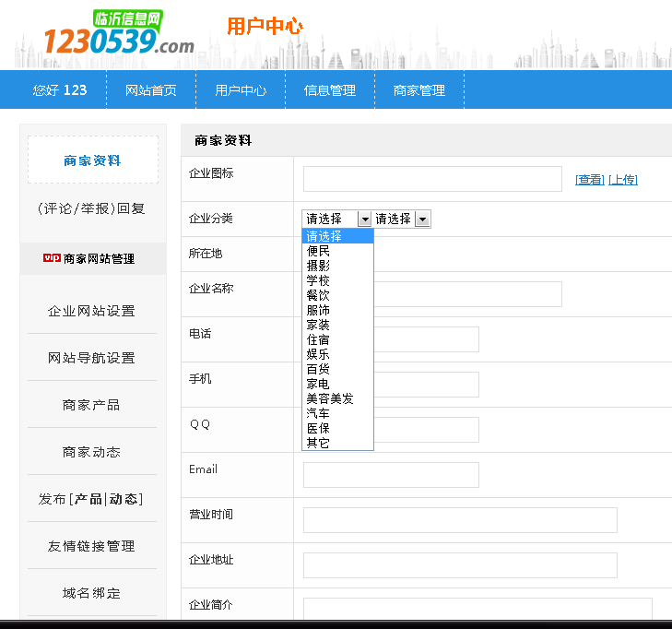Select the 商家资料 sidebar button
This screenshot has width=672, height=629.
(92, 160)
